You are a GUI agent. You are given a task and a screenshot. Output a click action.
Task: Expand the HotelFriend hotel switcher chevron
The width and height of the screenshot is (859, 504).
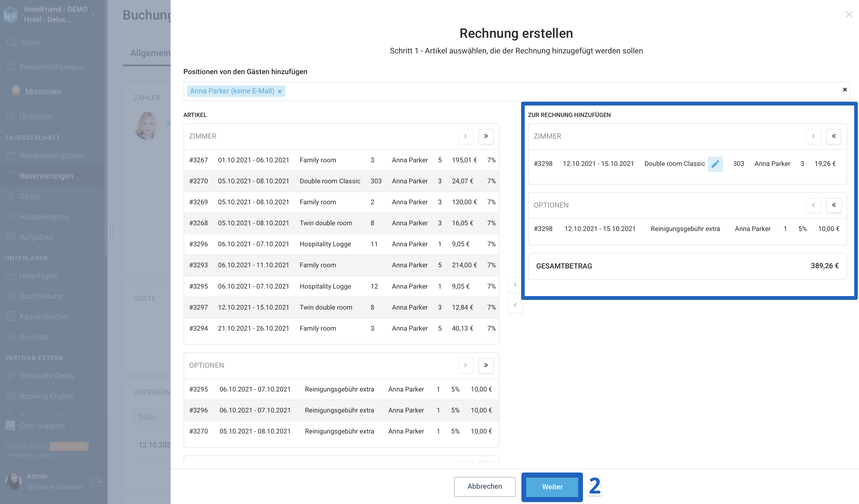(x=93, y=15)
